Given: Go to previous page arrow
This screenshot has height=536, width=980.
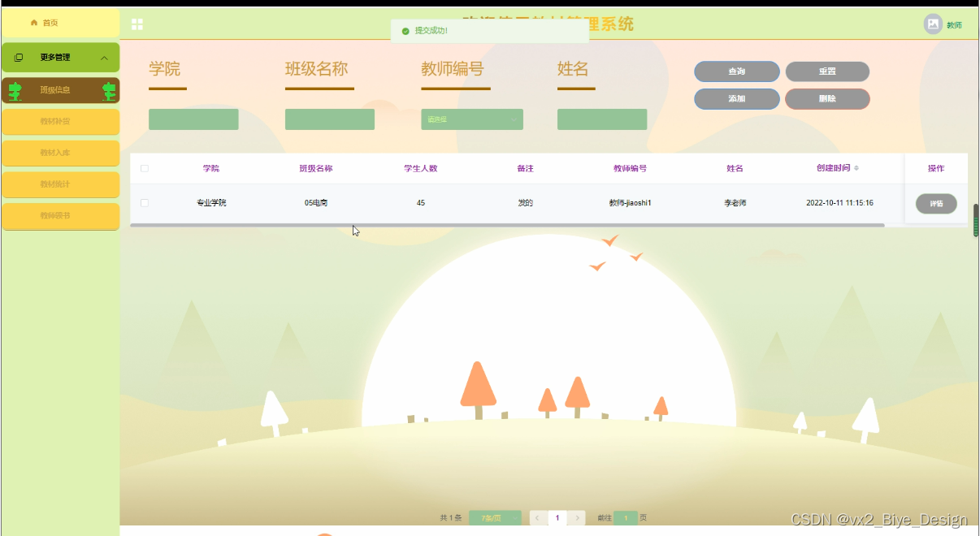Looking at the screenshot, I should (x=537, y=517).
